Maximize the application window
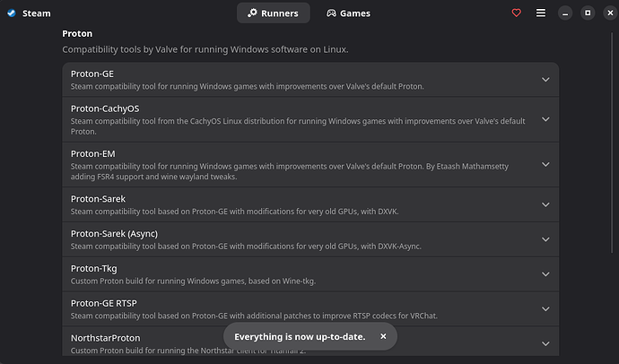 click(588, 13)
